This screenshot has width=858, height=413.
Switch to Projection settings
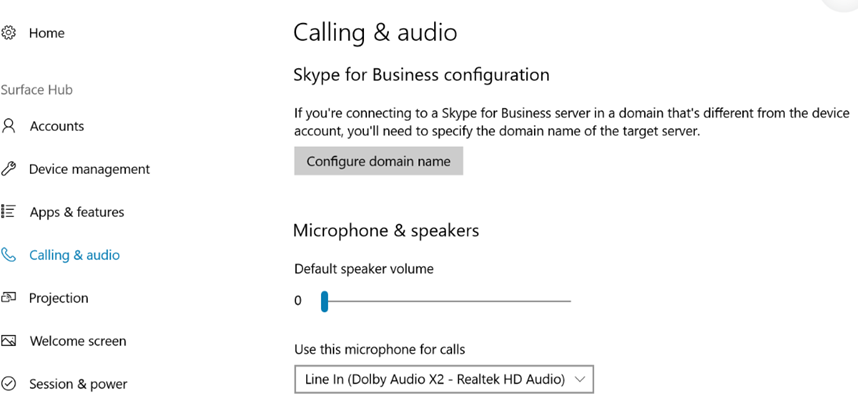[x=59, y=298]
